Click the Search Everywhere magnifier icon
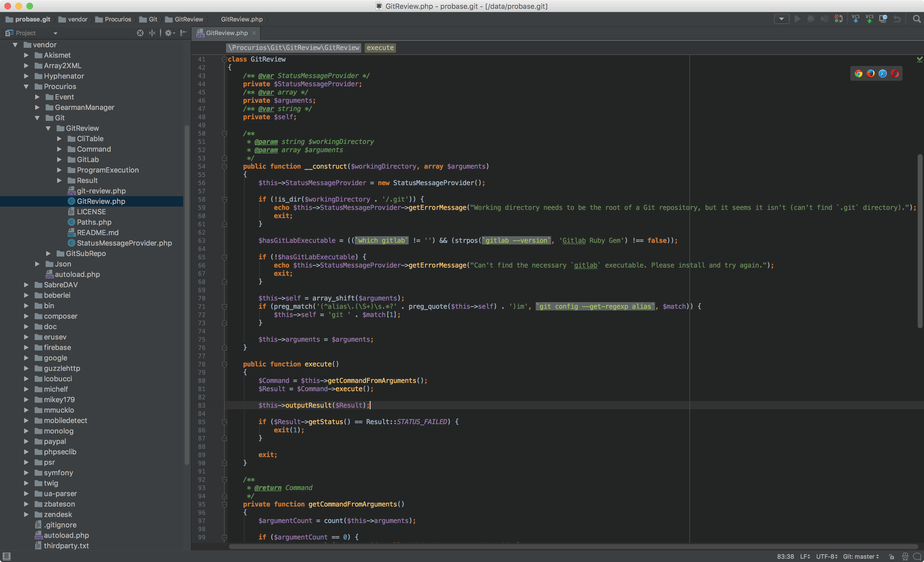 pyautogui.click(x=917, y=19)
